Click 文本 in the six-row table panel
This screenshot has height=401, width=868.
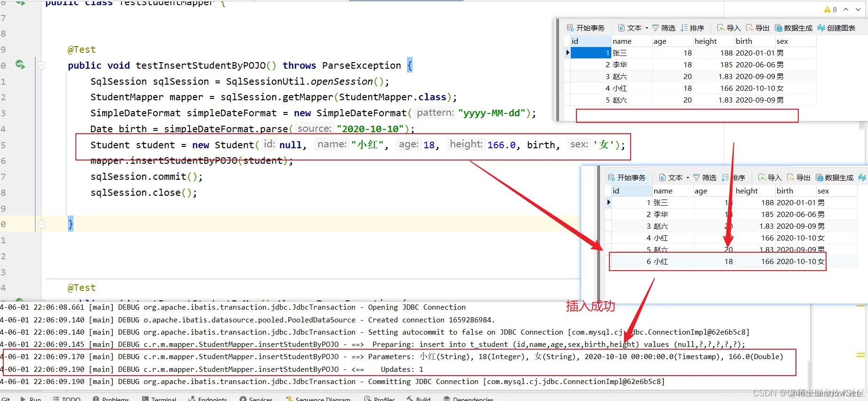pos(671,177)
